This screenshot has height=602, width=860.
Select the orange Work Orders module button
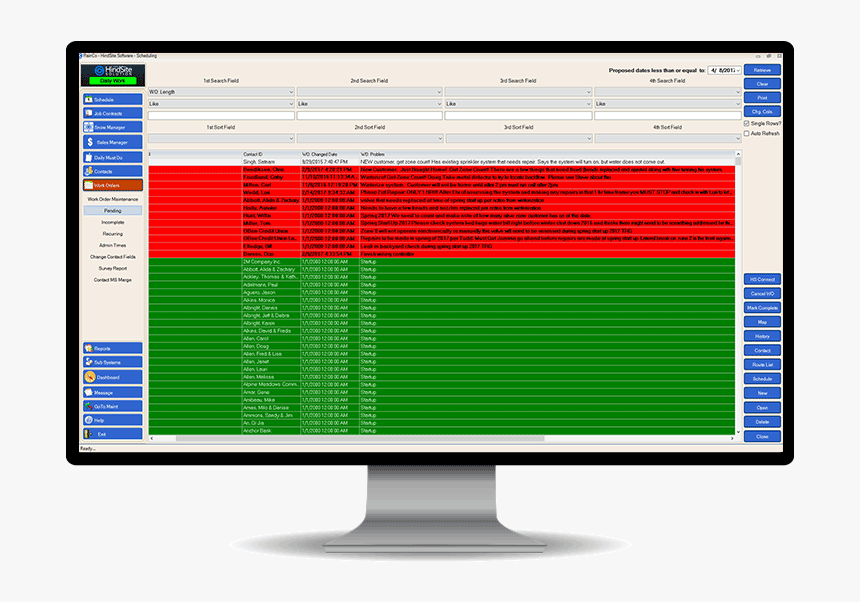[112, 185]
